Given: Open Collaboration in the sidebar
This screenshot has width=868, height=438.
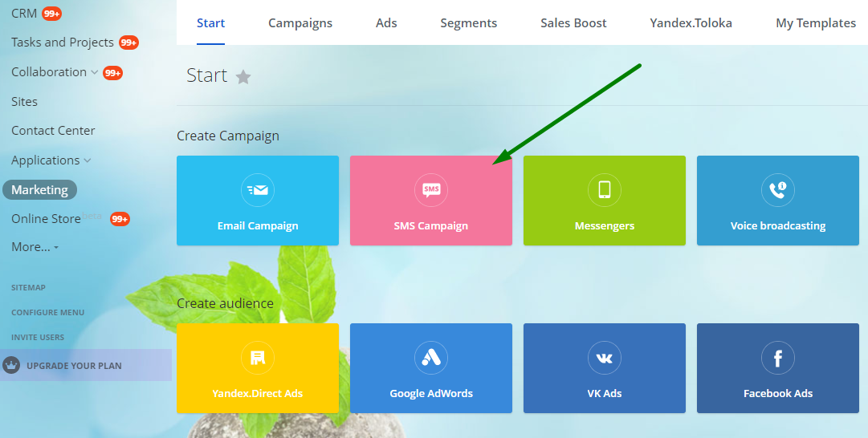Looking at the screenshot, I should [49, 72].
